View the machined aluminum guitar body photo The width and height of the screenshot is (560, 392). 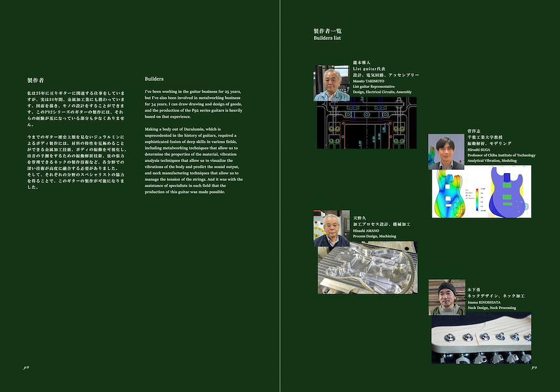368,268
